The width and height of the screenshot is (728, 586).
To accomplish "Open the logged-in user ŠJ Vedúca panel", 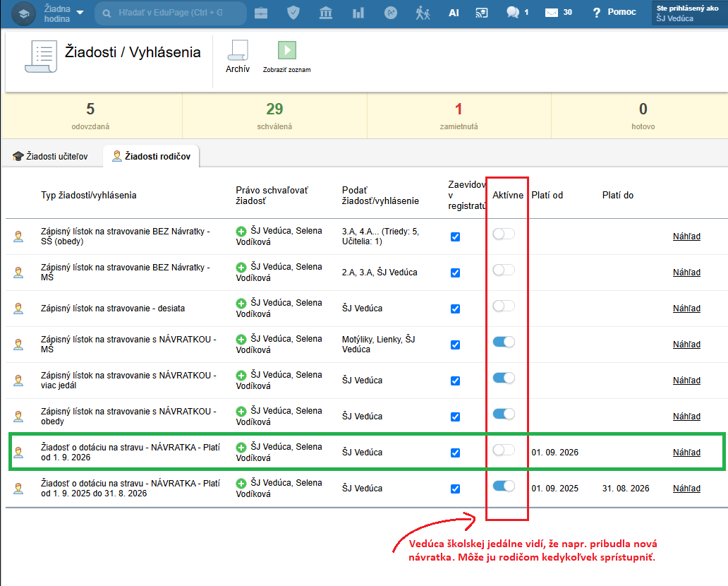I will click(x=689, y=13).
